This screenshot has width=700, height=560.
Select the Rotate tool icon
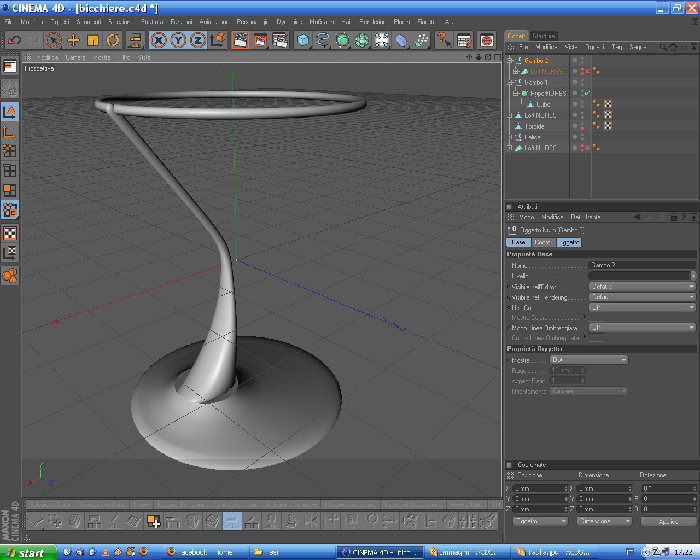pos(112,41)
